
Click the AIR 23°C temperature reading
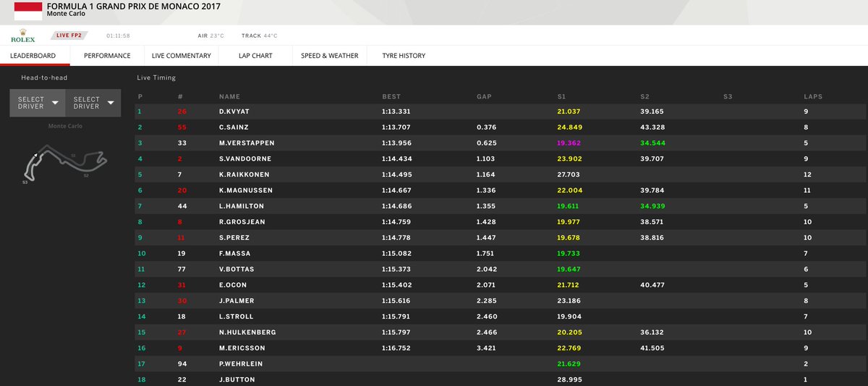[212, 35]
